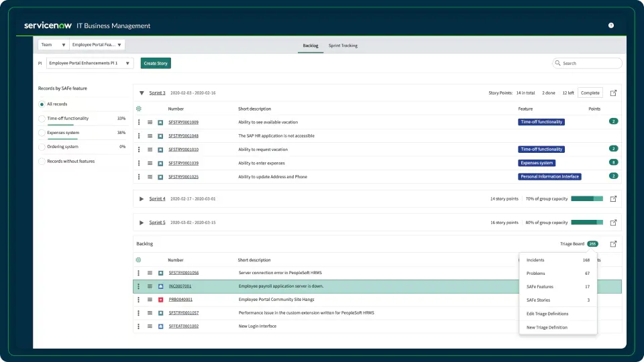Open Sprint 3 in new window icon
Viewport: 644px width, 362px height.
613,93
